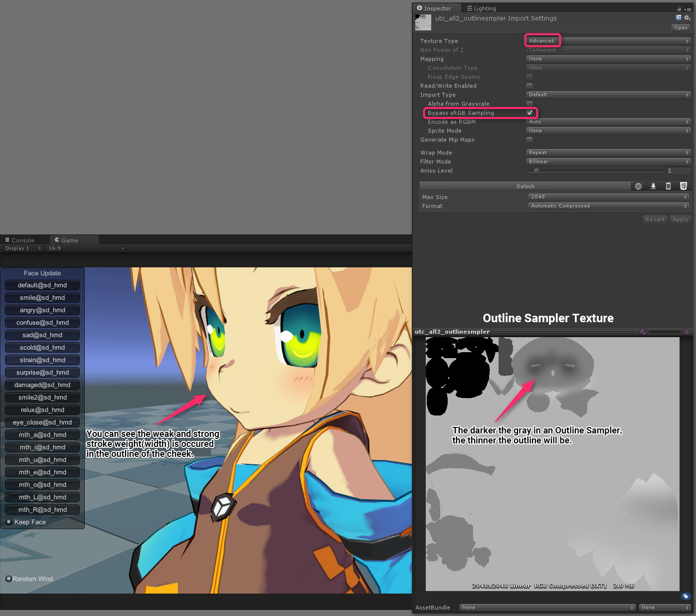Select the Standalone download-arrow platform icon
Image resolution: width=696 pixels, height=616 pixels.
tap(653, 186)
